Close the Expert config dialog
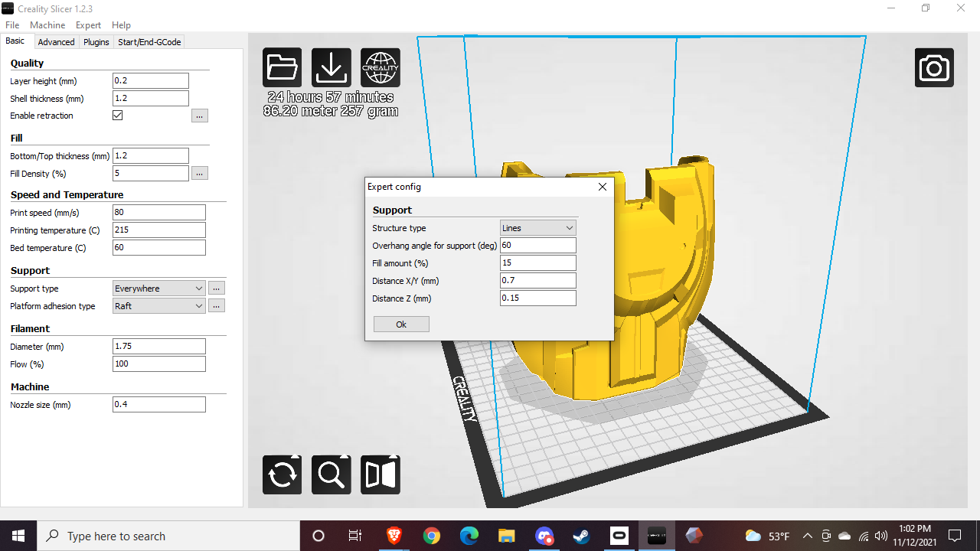 (602, 187)
